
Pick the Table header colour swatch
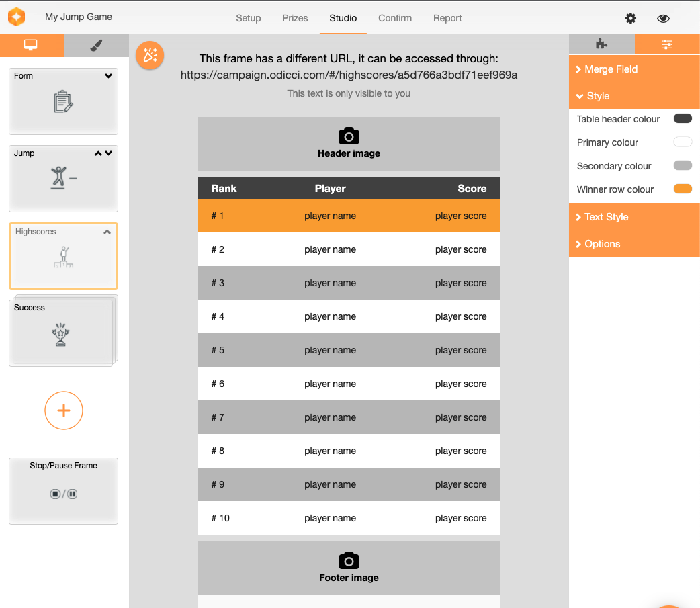pos(683,119)
